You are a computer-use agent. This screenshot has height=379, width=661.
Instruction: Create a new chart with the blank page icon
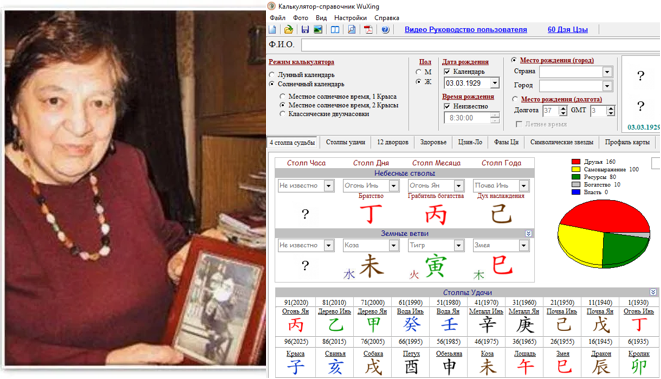273,30
